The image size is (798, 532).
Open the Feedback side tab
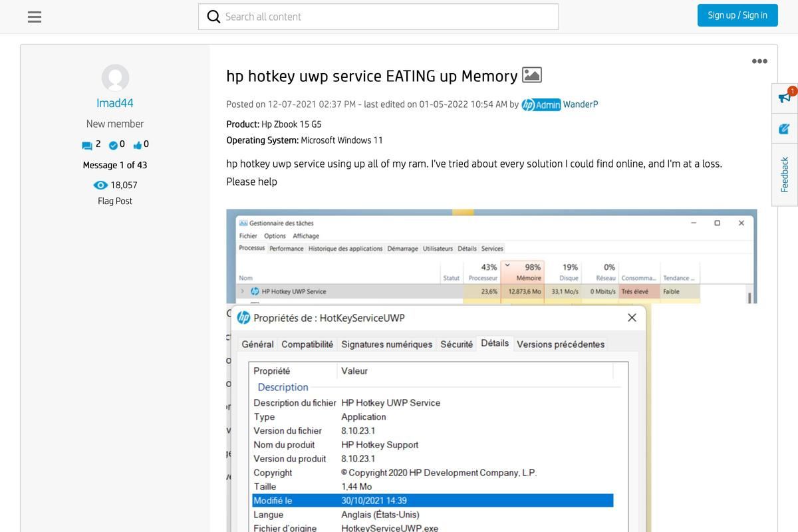(785, 174)
